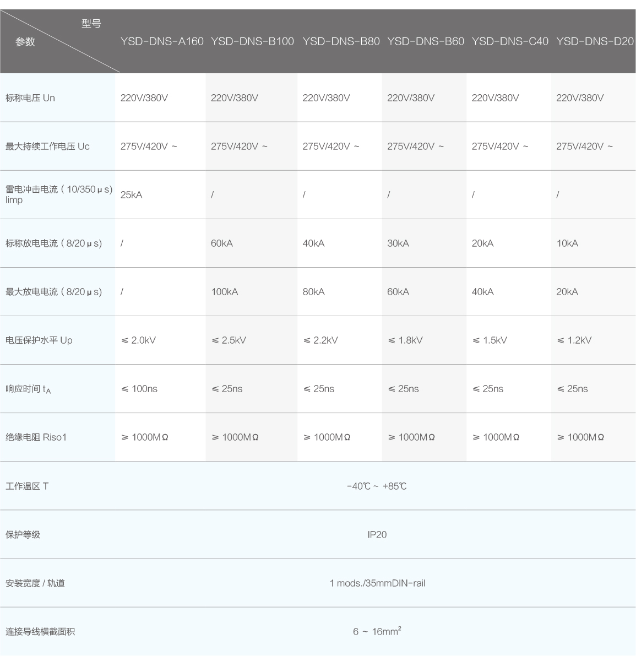Select the ≤ 2.5kV voltage protection cell

(x=229, y=340)
